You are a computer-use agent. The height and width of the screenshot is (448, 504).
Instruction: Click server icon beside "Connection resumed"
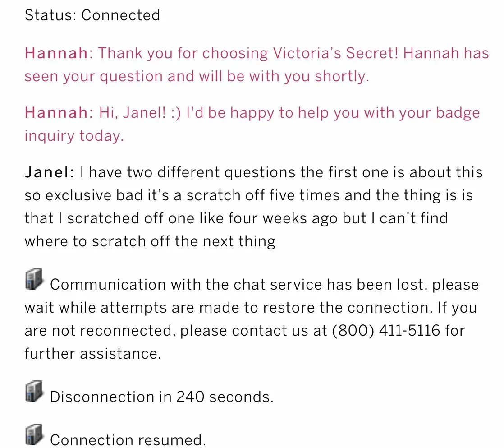coord(34,434)
